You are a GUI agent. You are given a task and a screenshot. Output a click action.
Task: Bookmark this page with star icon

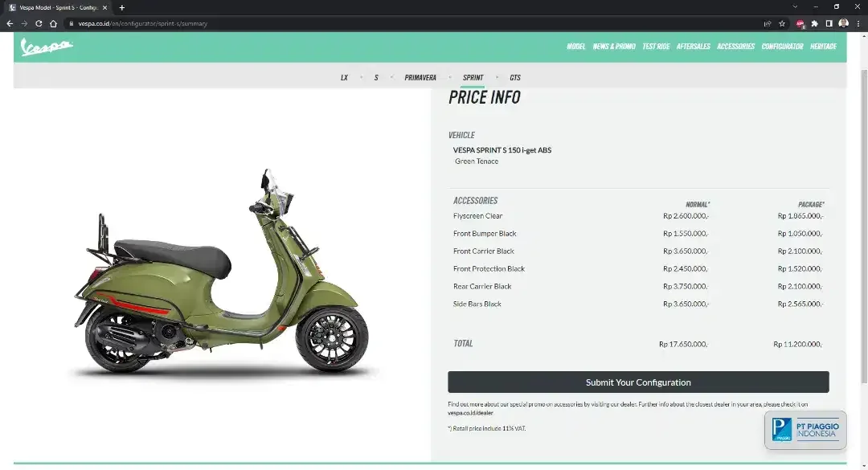[x=782, y=23]
